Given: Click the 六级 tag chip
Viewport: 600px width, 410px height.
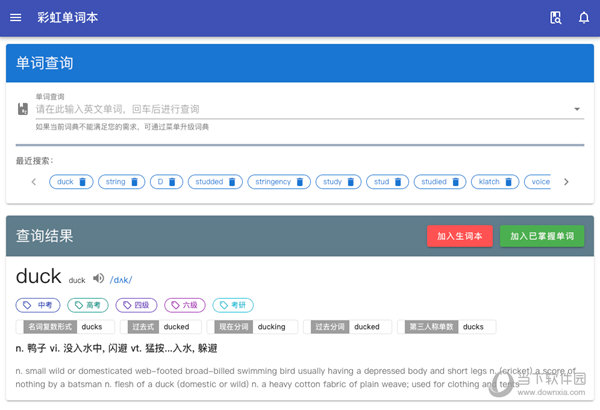Looking at the screenshot, I should (x=185, y=305).
